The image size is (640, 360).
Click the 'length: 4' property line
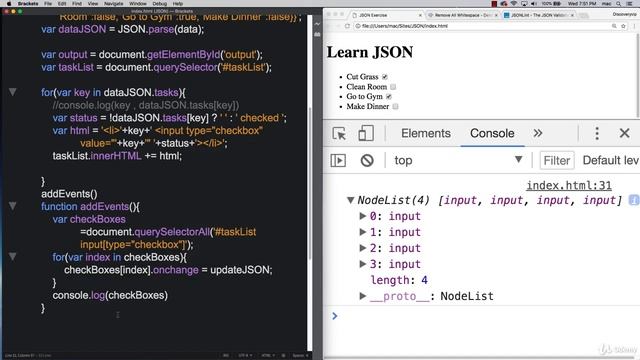coord(399,280)
